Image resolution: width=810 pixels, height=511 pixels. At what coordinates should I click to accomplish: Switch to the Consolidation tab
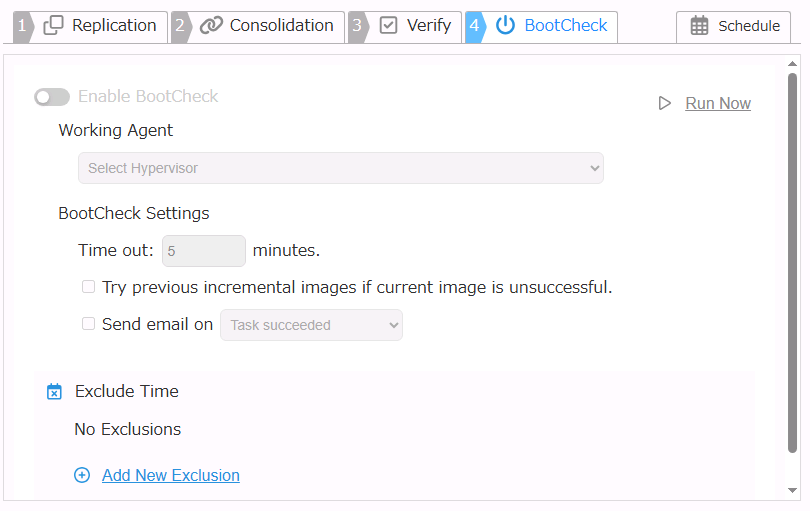tap(281, 26)
